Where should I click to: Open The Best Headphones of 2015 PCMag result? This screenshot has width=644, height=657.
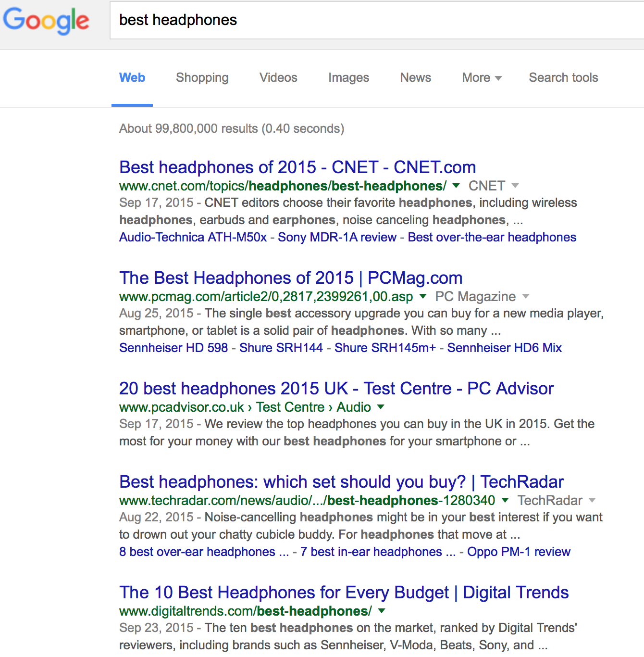coord(290,278)
